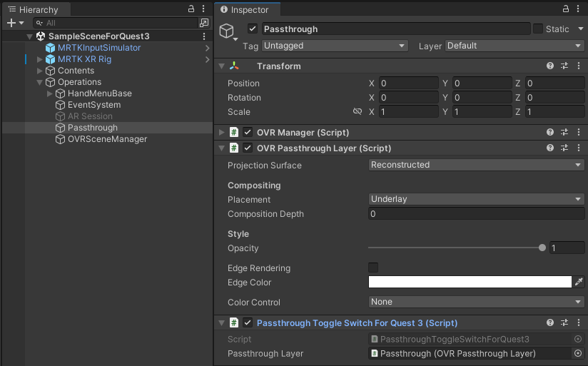Click the Inspector panel lock icon
Image resolution: width=588 pixels, height=366 pixels.
coord(566,9)
